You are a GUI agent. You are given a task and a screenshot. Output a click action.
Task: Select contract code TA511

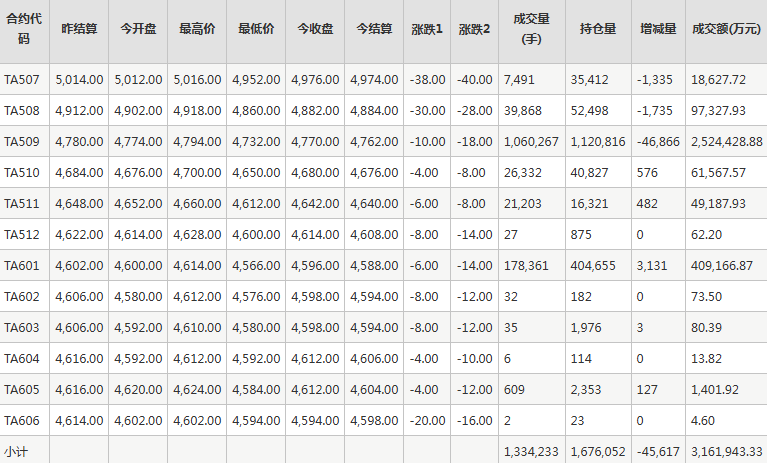coord(22,203)
